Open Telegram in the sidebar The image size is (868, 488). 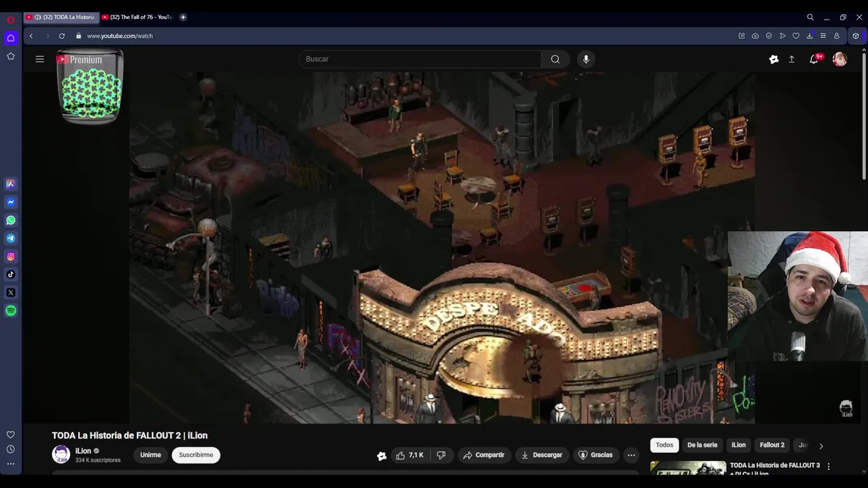[x=11, y=239]
